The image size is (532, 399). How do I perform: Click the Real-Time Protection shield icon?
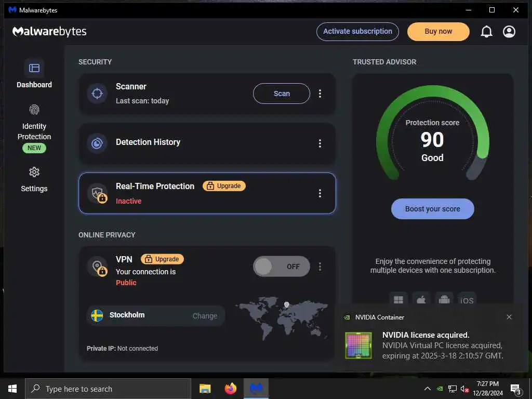[98, 194]
